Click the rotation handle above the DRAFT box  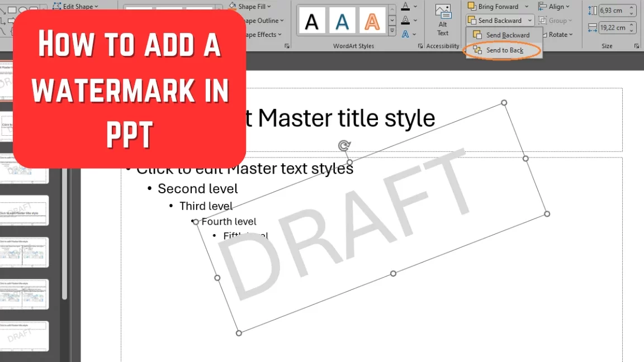coord(344,146)
